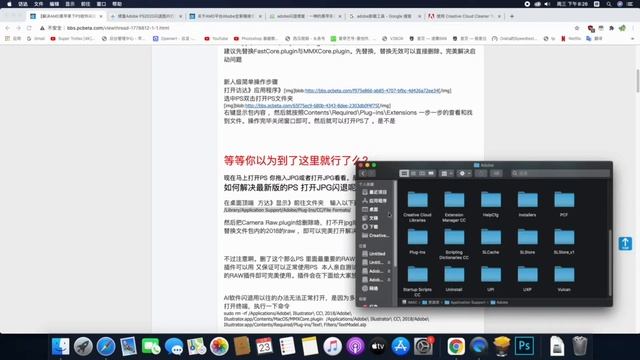The width and height of the screenshot is (640, 360).
Task: Bookmark this page with star icon
Action: 577,28
